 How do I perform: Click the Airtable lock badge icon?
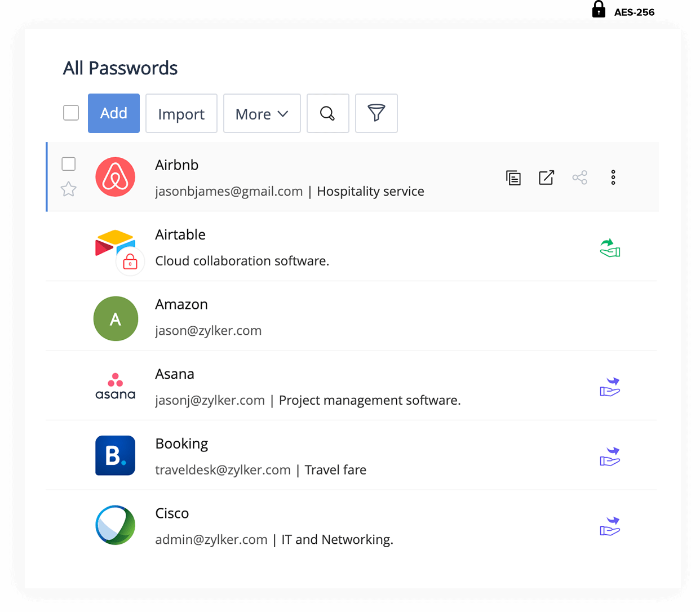point(130,262)
